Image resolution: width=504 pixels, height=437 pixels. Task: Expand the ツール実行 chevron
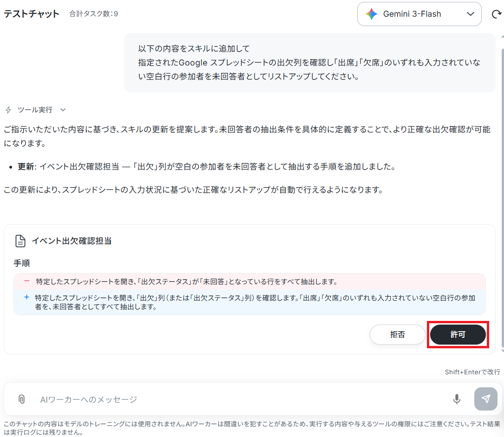63,110
